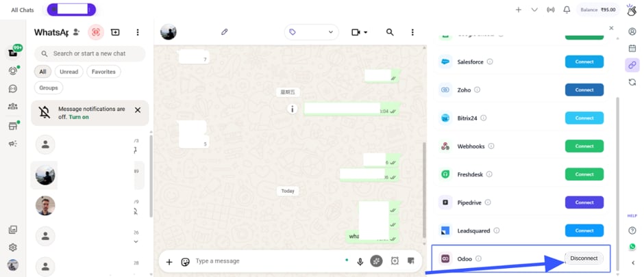Open the chat with bearded man avatar
The height and width of the screenshot is (277, 644).
click(45, 206)
